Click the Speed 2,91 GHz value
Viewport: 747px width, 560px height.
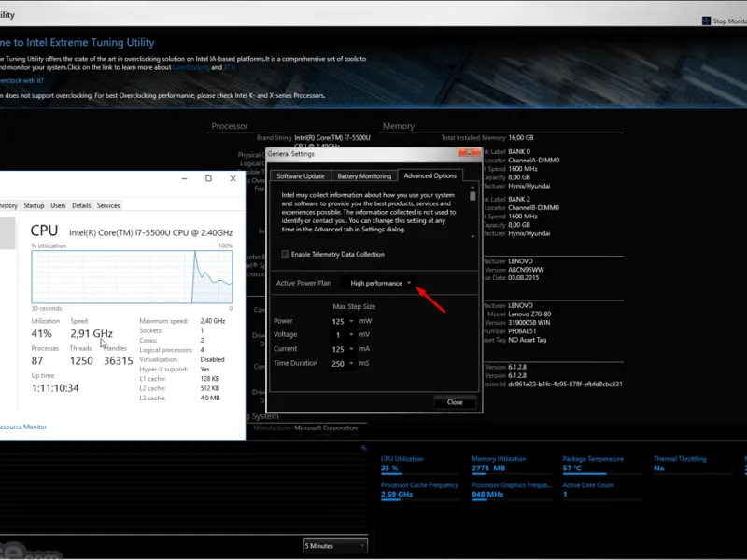coord(92,333)
